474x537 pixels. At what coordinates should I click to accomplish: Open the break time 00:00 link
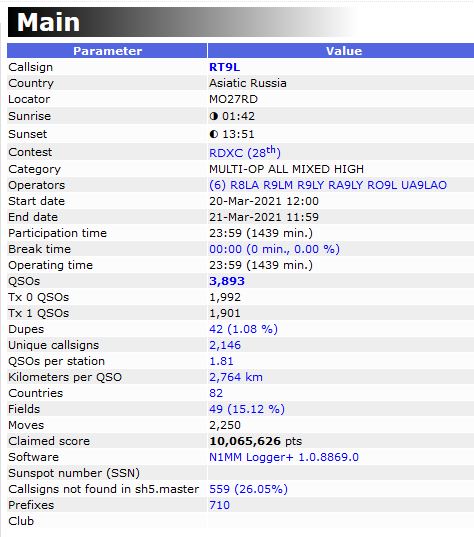(x=274, y=249)
